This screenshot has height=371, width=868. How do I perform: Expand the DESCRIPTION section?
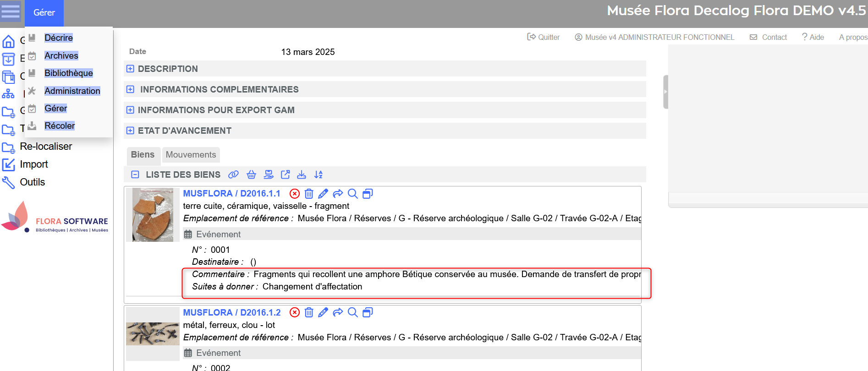(x=130, y=69)
